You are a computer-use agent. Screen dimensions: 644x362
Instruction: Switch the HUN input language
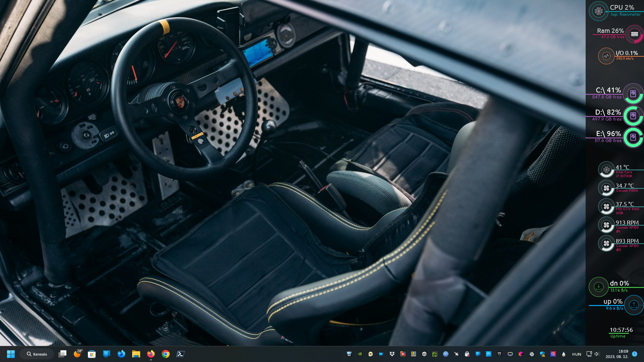(577, 354)
